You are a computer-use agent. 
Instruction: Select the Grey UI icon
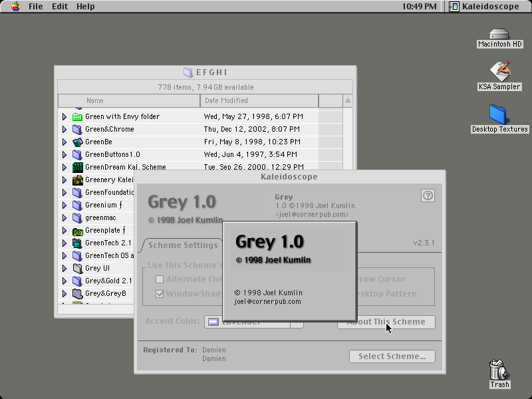pyautogui.click(x=77, y=269)
